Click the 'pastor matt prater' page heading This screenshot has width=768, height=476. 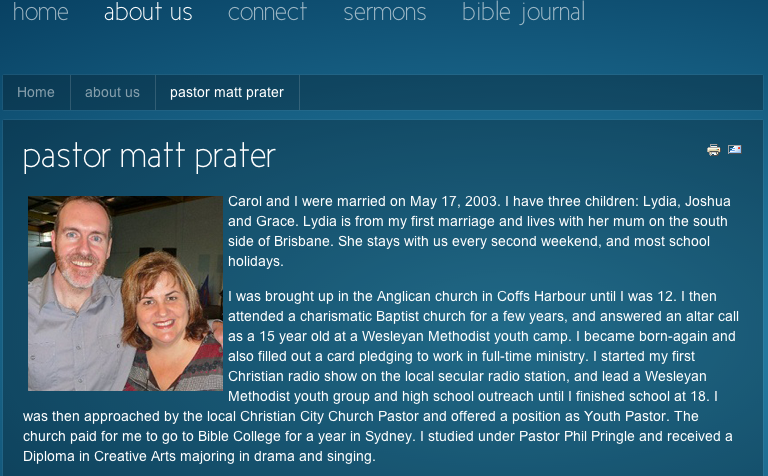pyautogui.click(x=149, y=157)
